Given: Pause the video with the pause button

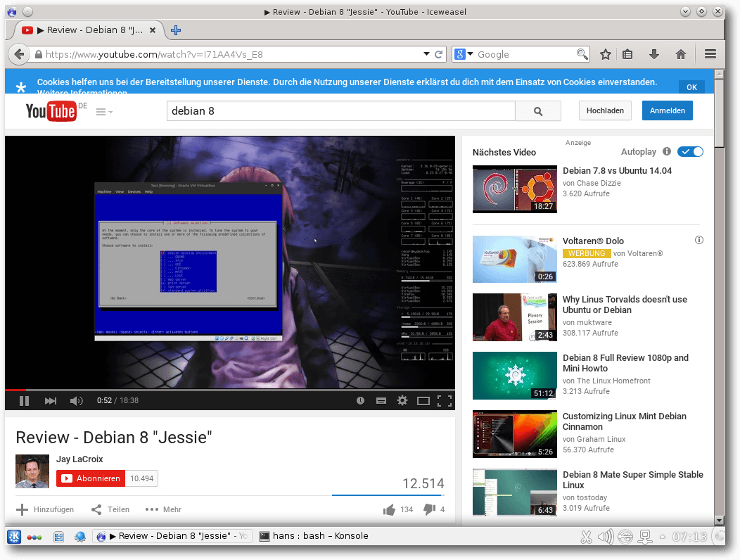Looking at the screenshot, I should pyautogui.click(x=24, y=401).
